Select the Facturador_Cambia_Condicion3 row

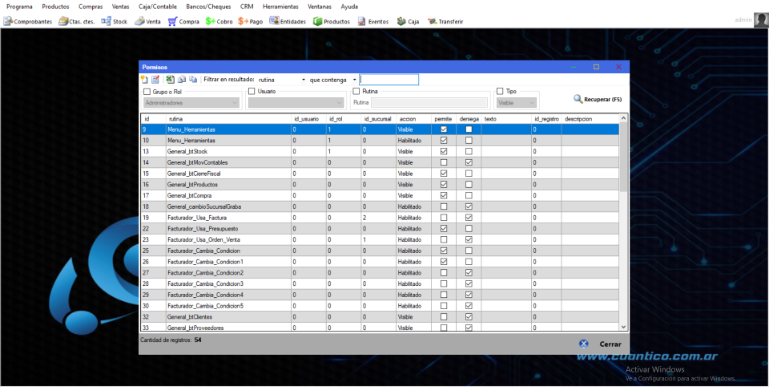pos(380,284)
